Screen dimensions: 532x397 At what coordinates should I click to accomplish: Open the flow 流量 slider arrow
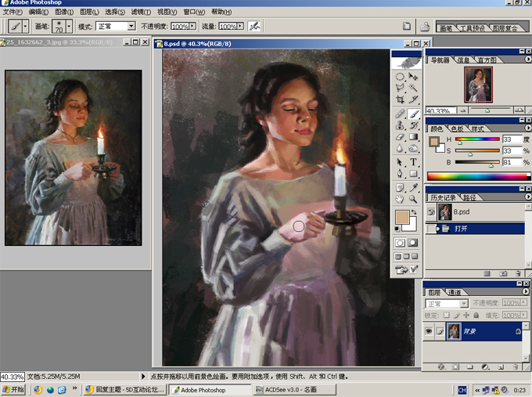click(240, 26)
